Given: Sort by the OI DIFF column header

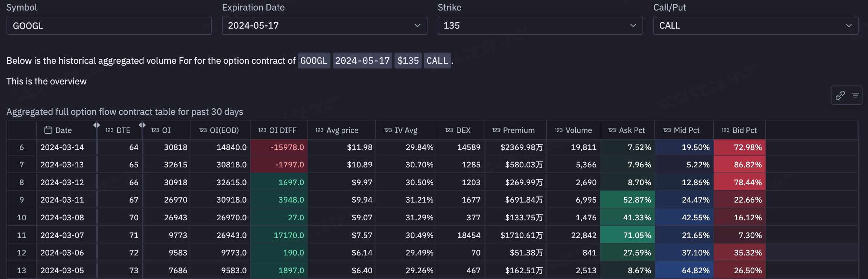Looking at the screenshot, I should [x=279, y=130].
